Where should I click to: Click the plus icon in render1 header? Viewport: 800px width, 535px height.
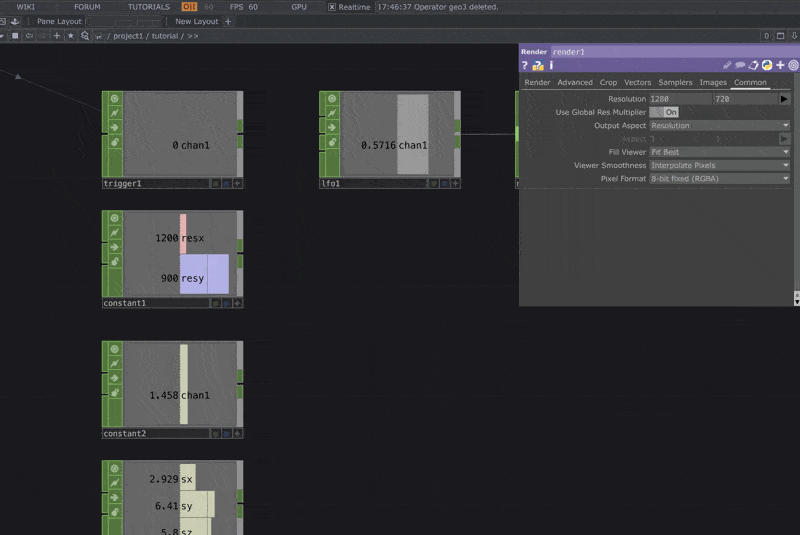(780, 65)
